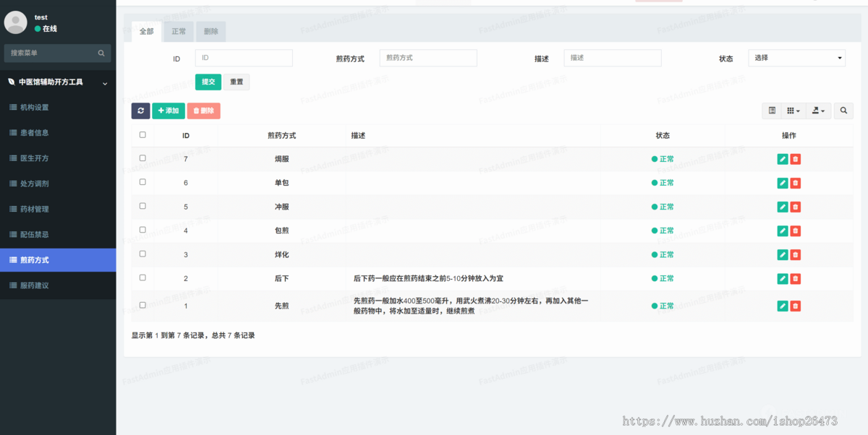Click the red 删除 toolbar button
868x435 pixels.
[204, 111]
